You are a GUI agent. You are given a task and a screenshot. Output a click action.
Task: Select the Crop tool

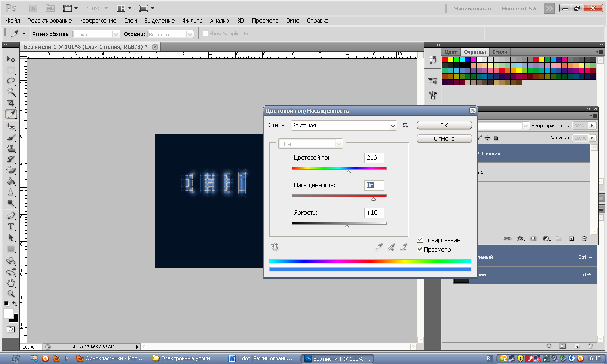point(11,103)
